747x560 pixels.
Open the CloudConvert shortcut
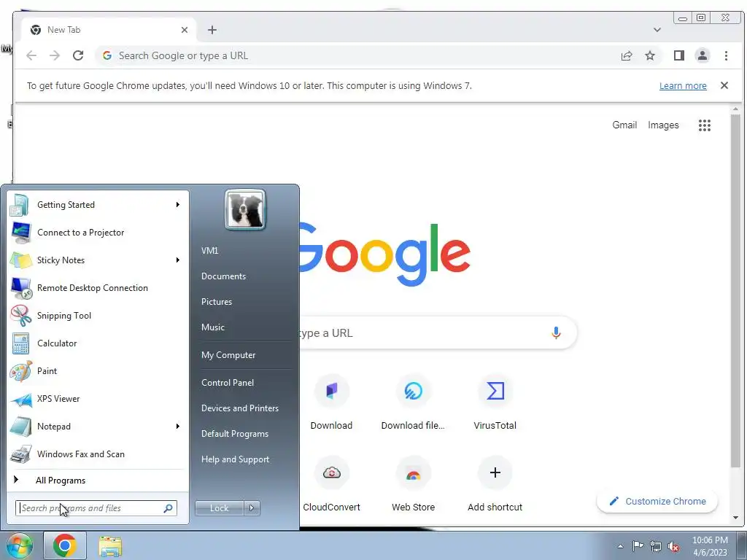tap(332, 485)
